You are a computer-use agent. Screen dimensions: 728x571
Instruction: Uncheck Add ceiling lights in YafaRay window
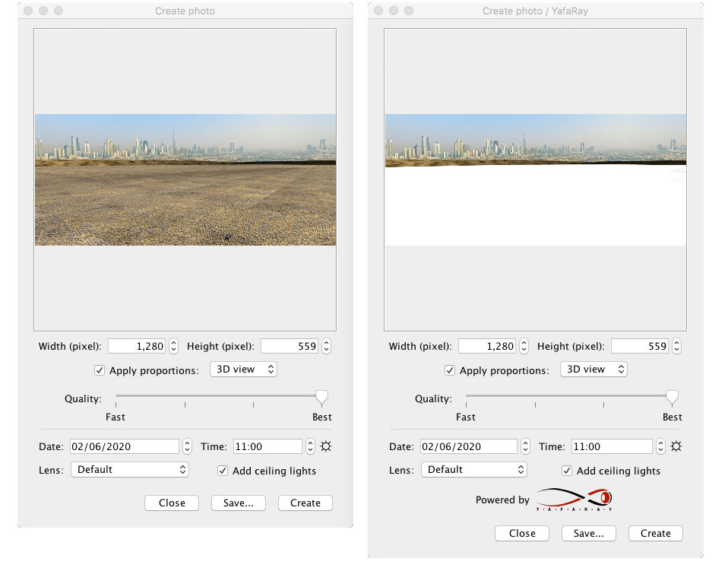pyautogui.click(x=566, y=471)
